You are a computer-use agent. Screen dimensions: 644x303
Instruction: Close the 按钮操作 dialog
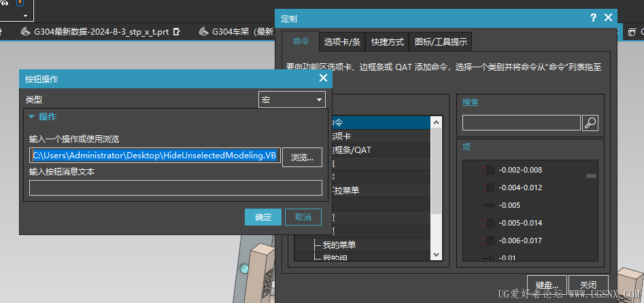coord(323,78)
